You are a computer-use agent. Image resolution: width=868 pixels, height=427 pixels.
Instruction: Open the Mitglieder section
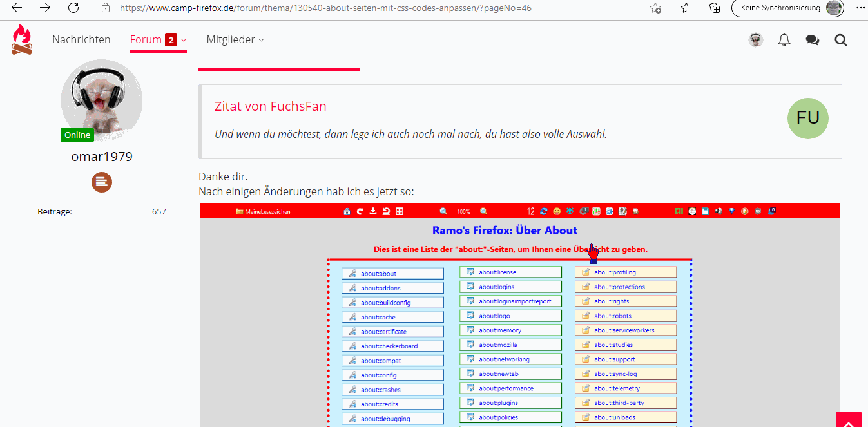tap(231, 39)
